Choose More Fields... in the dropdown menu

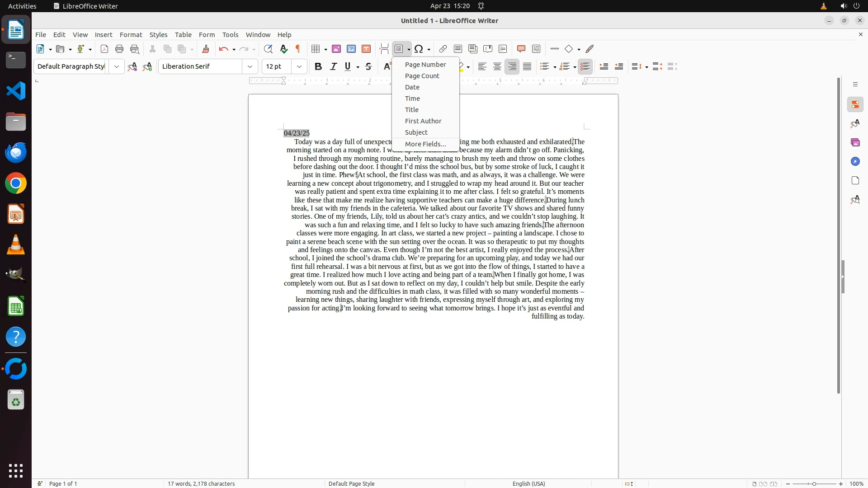[x=425, y=144]
